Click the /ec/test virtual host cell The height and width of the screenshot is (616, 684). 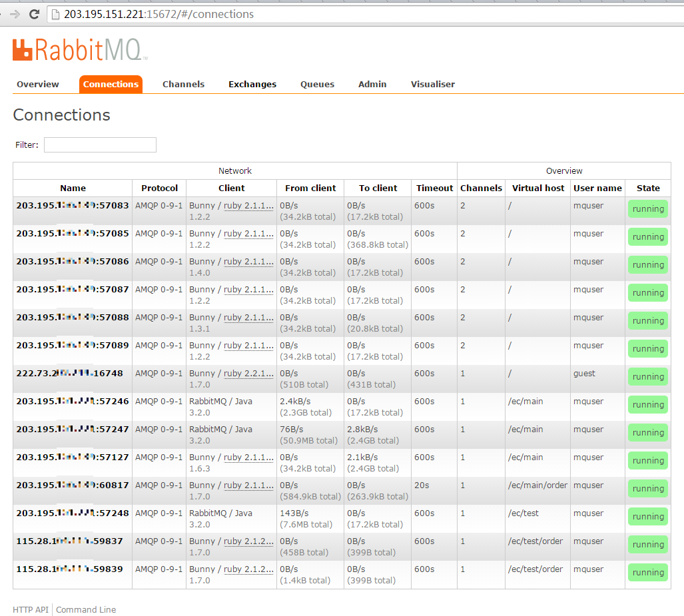523,513
